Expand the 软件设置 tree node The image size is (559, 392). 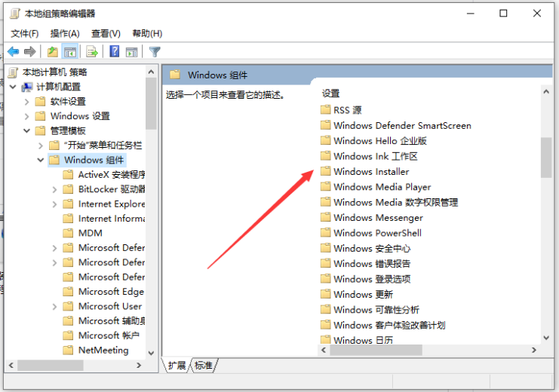coord(26,102)
